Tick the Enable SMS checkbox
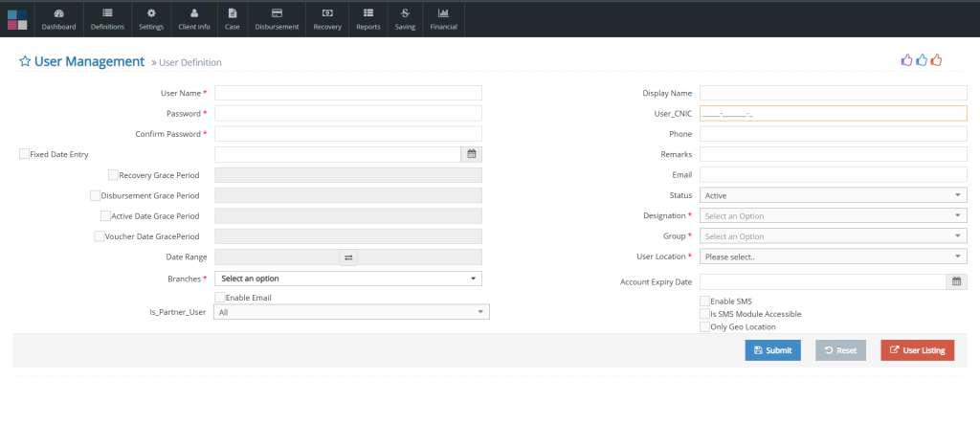Viewport: 980px width, 424px height. coord(705,301)
